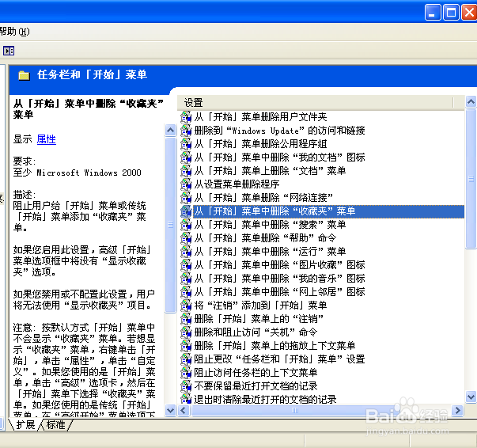Click policy icon for 删除“帮助”命令 row
Viewport: 477px width, 448px height.
click(x=186, y=238)
